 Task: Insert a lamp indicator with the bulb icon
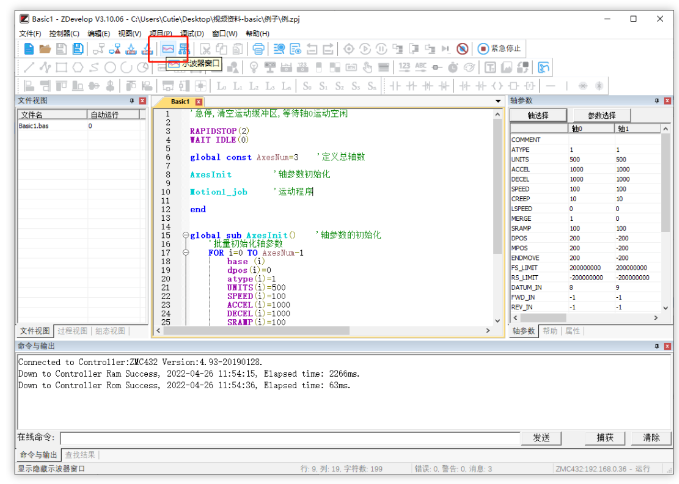(254, 67)
